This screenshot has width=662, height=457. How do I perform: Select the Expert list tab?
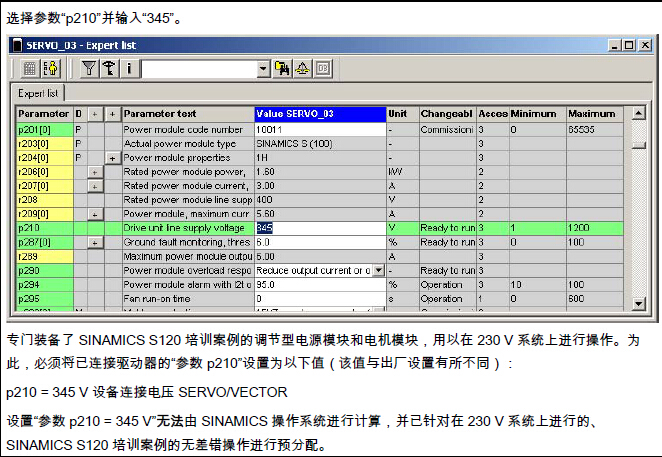click(x=38, y=93)
